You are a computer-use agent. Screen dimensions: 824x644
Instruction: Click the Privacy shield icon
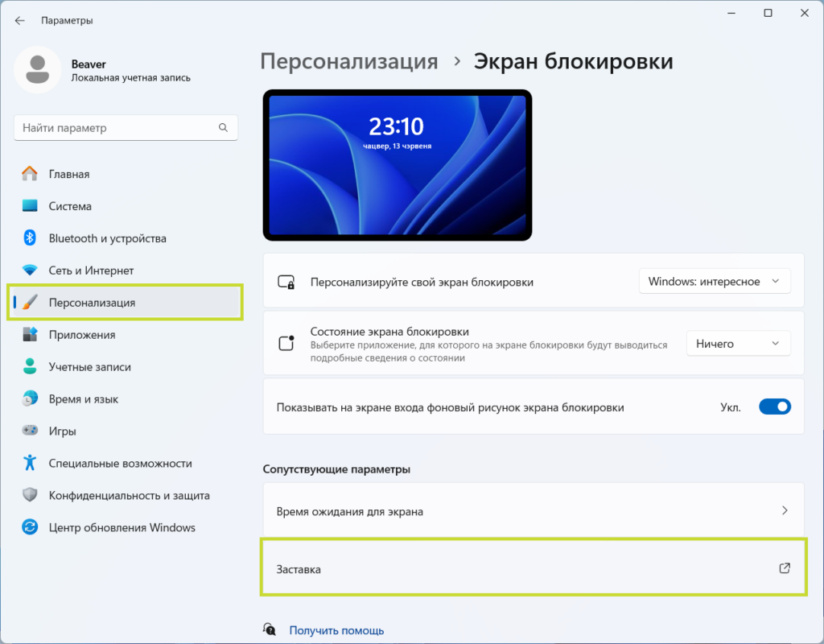pos(30,495)
